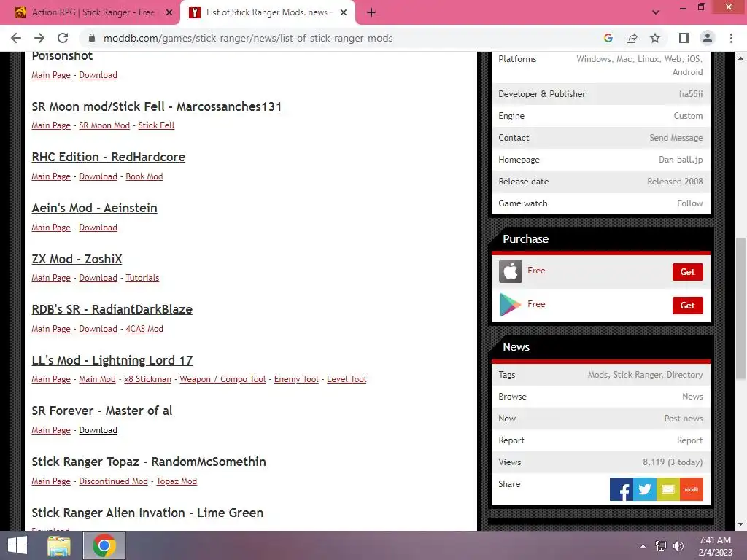747x560 pixels.
Task: Open Poisonshot Download link
Action: (98, 75)
